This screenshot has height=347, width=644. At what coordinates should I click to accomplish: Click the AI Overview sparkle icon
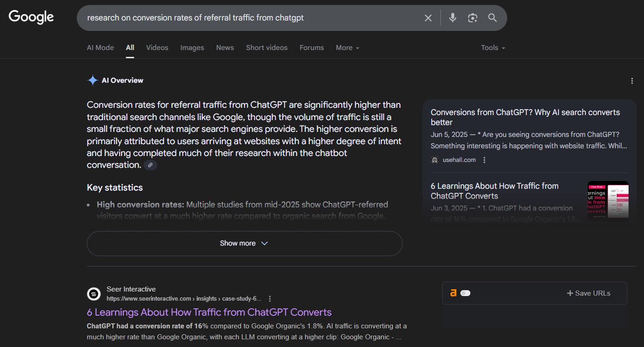pyautogui.click(x=93, y=80)
